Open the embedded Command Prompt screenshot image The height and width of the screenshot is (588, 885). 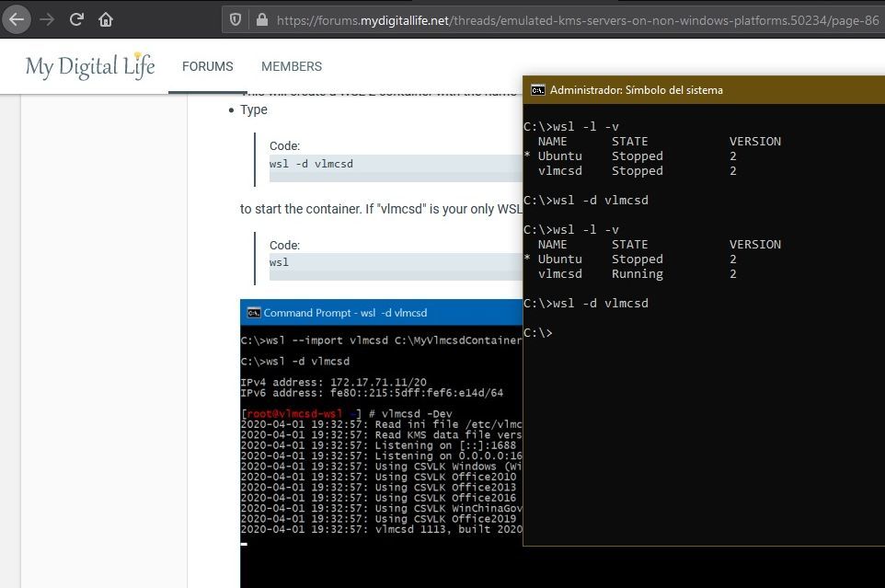[381, 444]
